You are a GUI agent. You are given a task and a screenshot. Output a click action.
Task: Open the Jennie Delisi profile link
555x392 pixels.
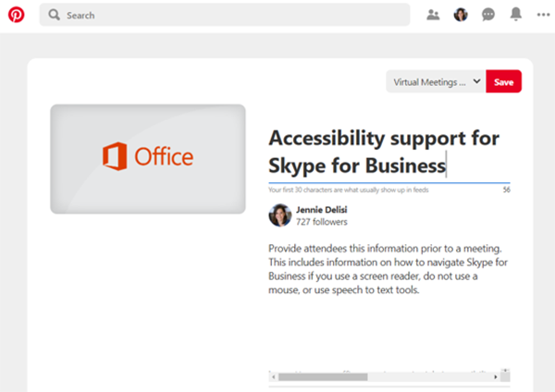321,210
